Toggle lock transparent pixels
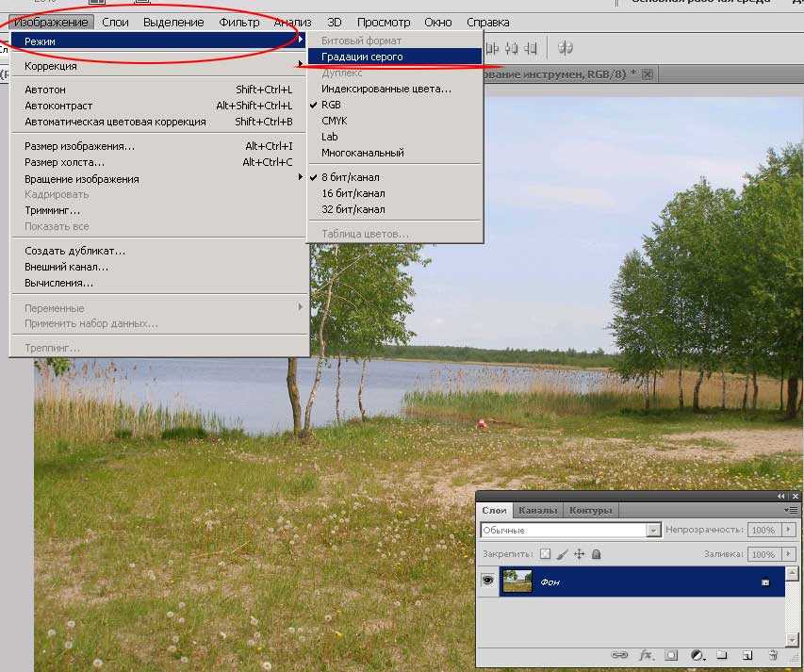Viewport: 804px width, 672px height. click(x=545, y=554)
